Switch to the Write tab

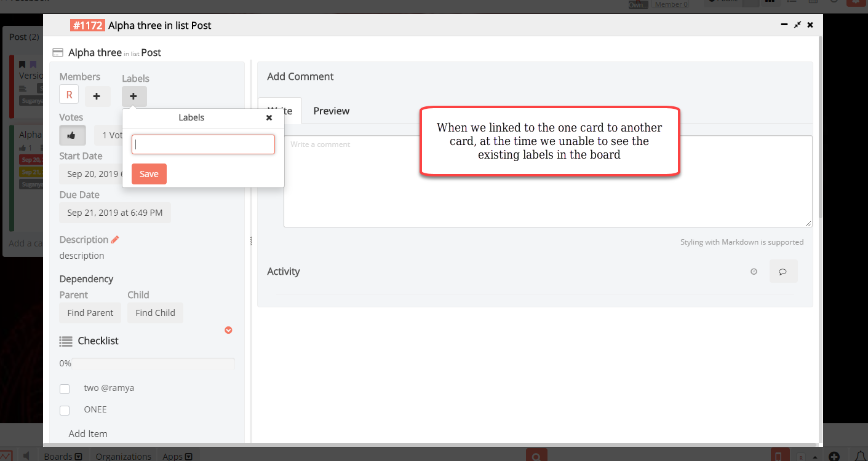coord(280,111)
